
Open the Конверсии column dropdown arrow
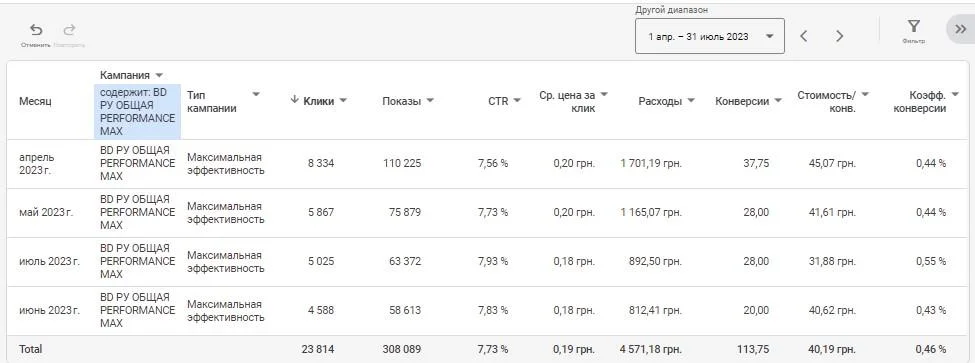tap(778, 101)
